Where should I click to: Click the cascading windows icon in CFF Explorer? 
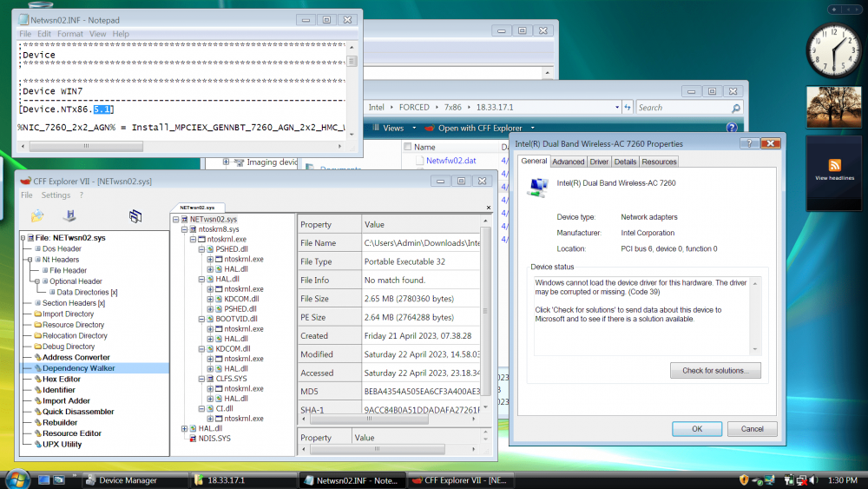pos(135,215)
